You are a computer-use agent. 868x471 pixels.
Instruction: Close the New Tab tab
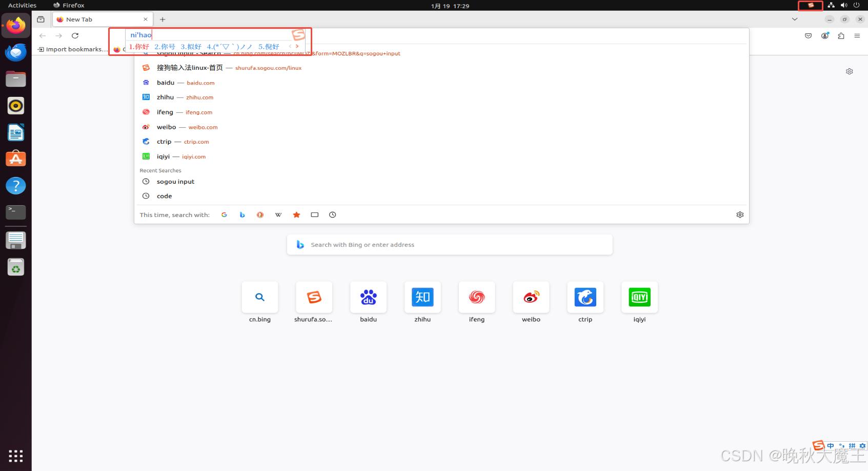146,19
